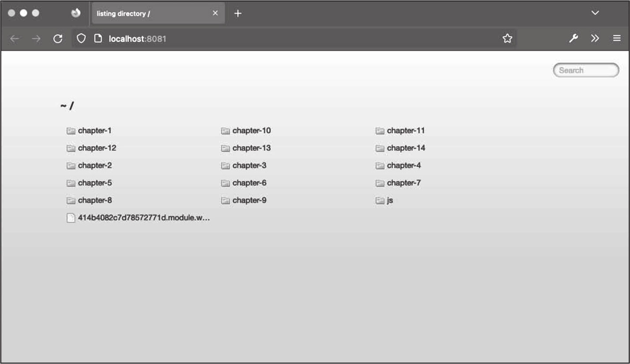Expand the toolbar overflow chevrons
The width and height of the screenshot is (630, 364).
[595, 39]
